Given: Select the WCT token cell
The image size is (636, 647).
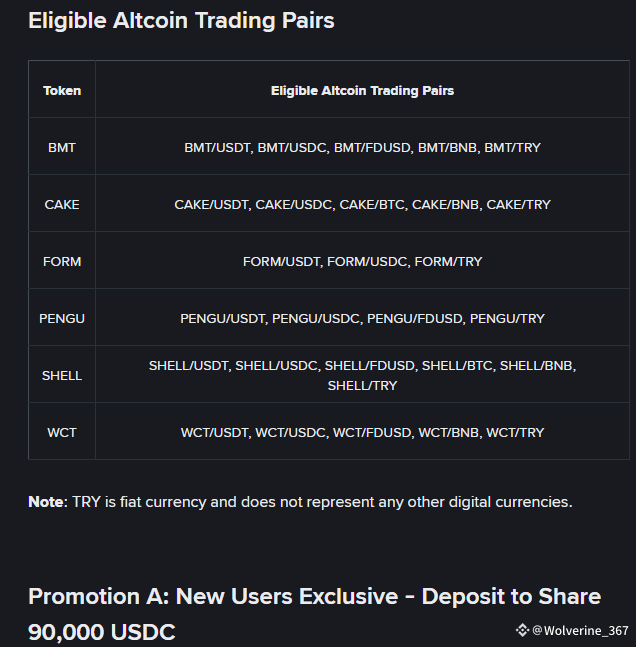Looking at the screenshot, I should (62, 432).
